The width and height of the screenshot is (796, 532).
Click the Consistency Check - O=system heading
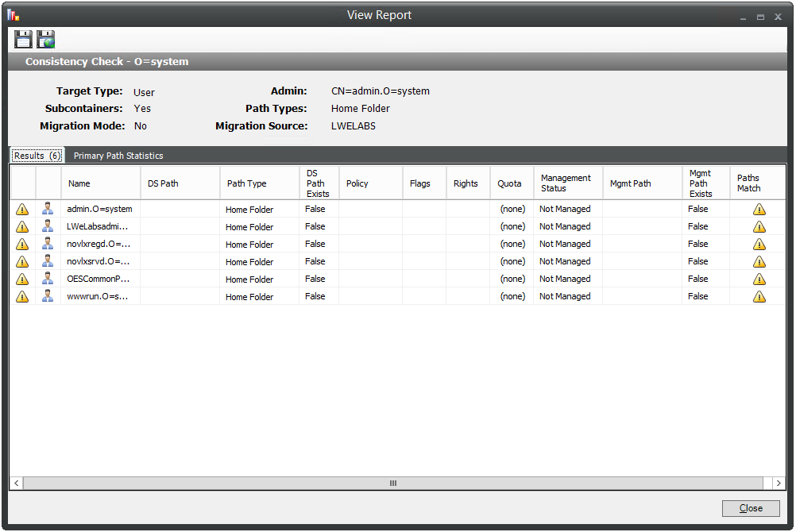pos(106,61)
